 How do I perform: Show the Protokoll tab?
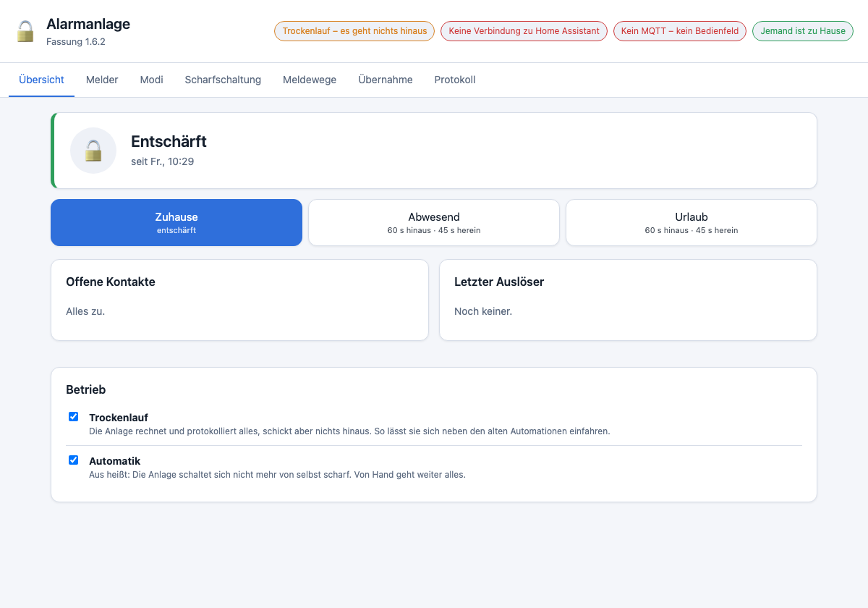455,80
